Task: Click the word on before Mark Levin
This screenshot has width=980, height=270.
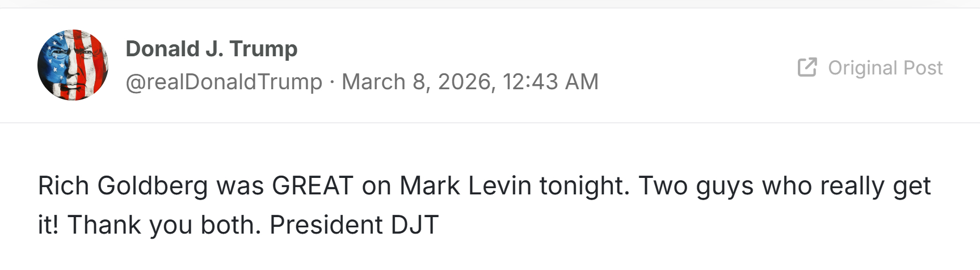Action: [376, 186]
